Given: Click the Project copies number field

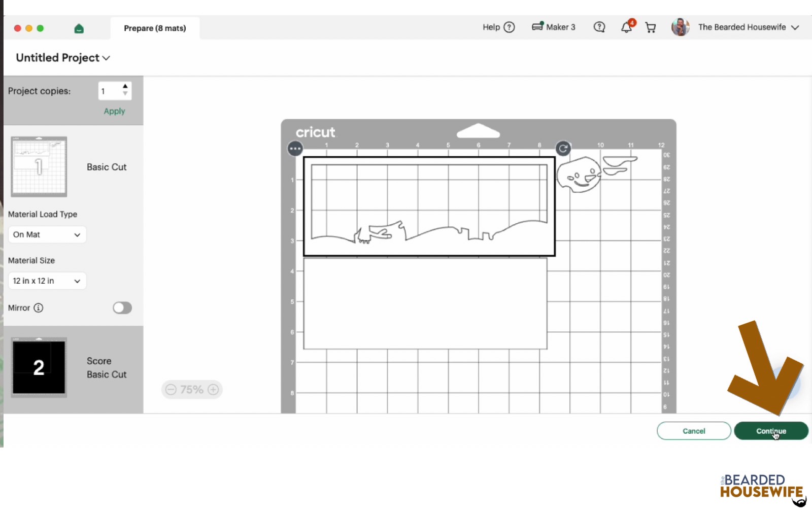Looking at the screenshot, I should coord(110,91).
